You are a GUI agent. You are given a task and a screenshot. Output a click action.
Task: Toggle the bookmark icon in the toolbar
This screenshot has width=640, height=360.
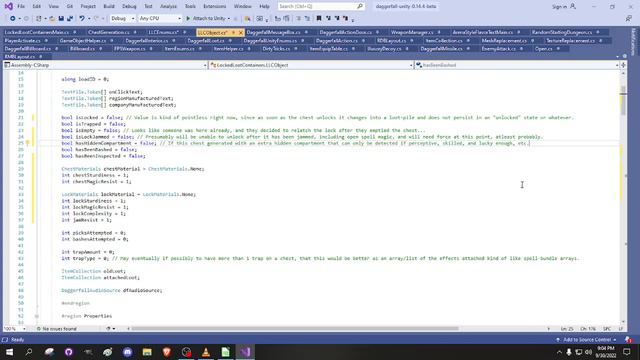coord(319,18)
